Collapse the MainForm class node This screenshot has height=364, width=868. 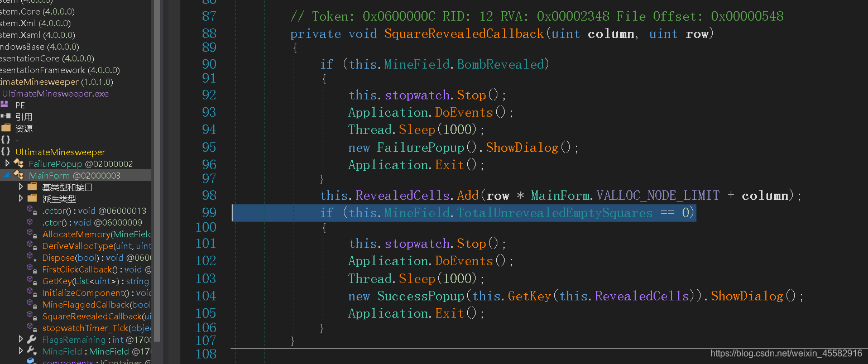click(7, 175)
